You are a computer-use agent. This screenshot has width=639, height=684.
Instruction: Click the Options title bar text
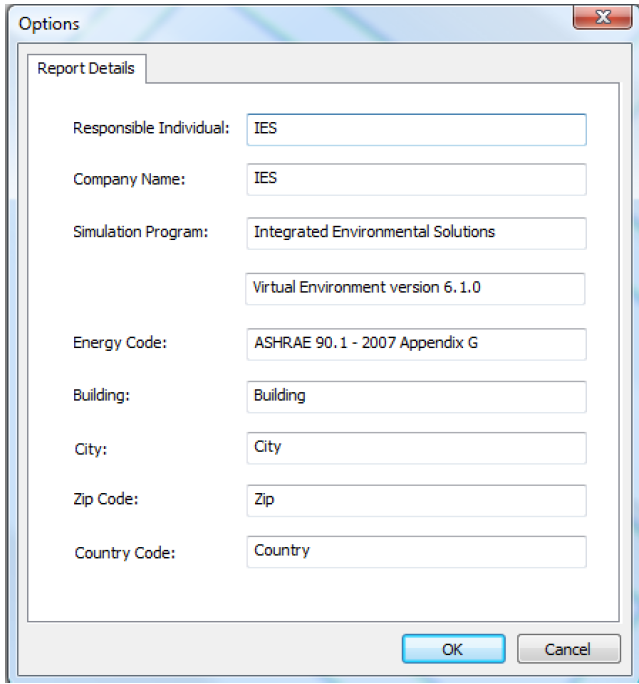[49, 23]
